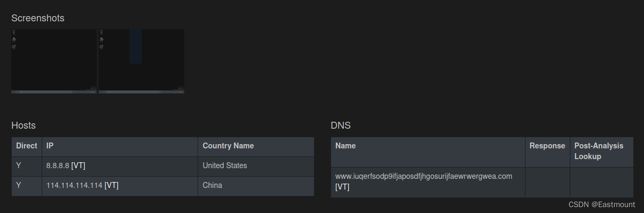Click the Country Name column header
Image resolution: width=644 pixels, height=213 pixels.
228,146
